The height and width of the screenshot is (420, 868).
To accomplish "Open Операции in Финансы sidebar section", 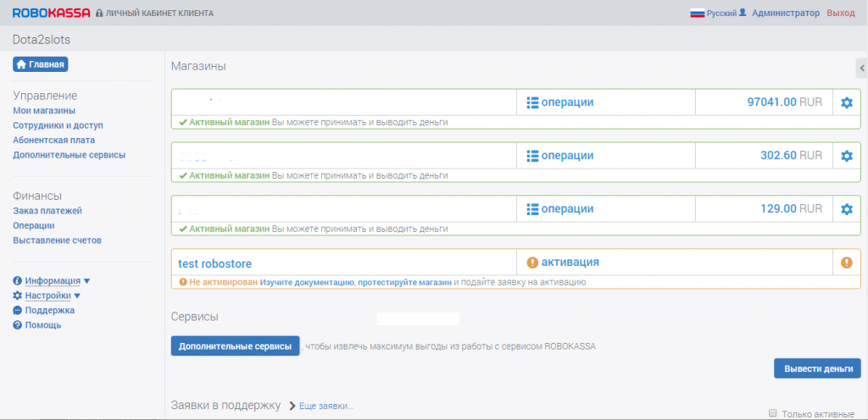I will pyautogui.click(x=34, y=225).
